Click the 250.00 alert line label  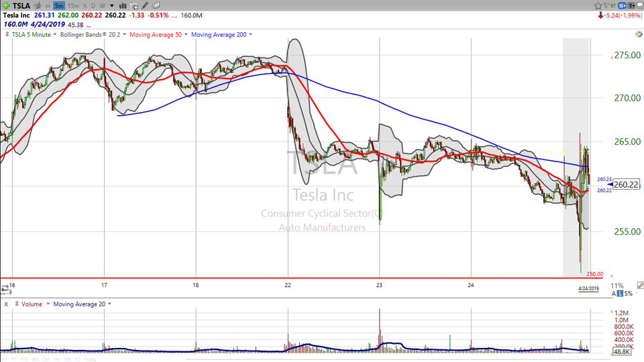tap(595, 274)
